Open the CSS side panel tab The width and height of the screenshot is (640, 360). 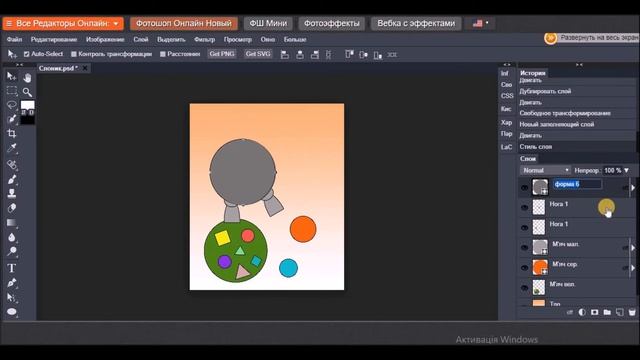tap(507, 96)
